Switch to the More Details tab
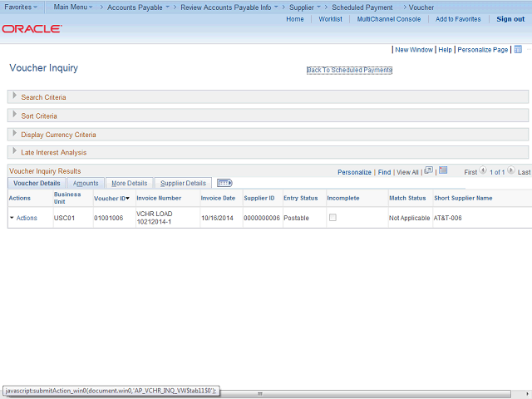 tap(130, 183)
